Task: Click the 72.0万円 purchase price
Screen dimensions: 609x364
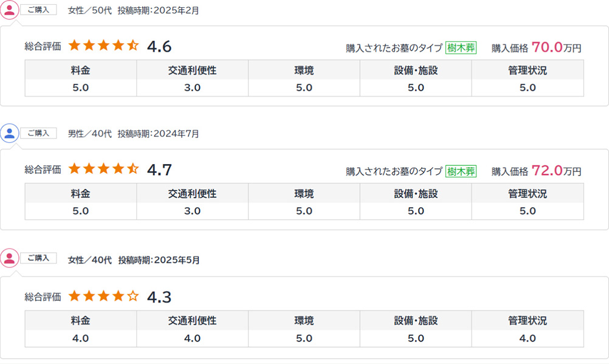Action: click(556, 171)
